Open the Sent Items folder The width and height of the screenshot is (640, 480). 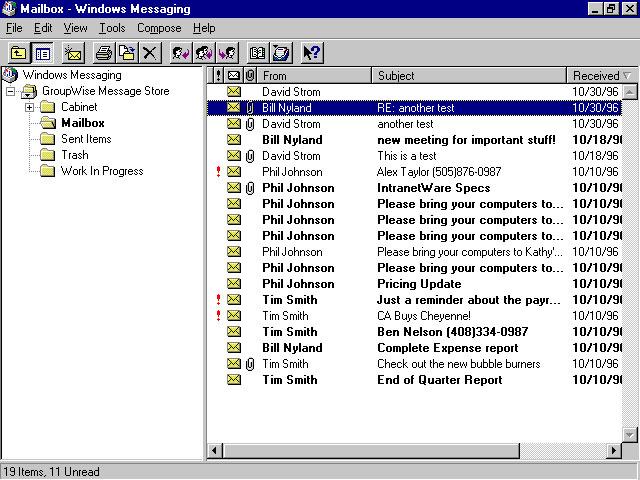86,139
